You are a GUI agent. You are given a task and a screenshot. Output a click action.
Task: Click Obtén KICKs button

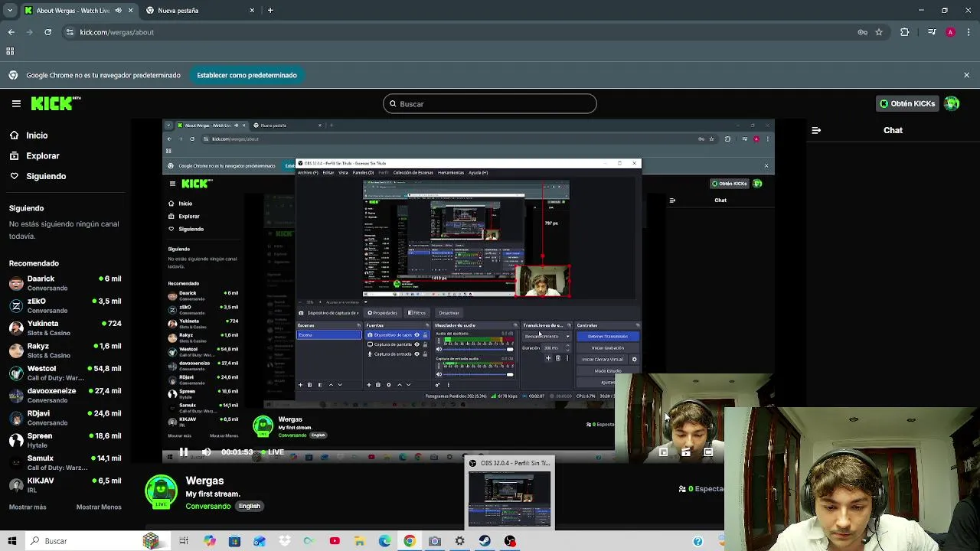pos(908,103)
